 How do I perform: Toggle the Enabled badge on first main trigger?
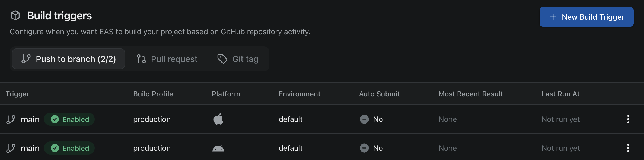tap(69, 119)
